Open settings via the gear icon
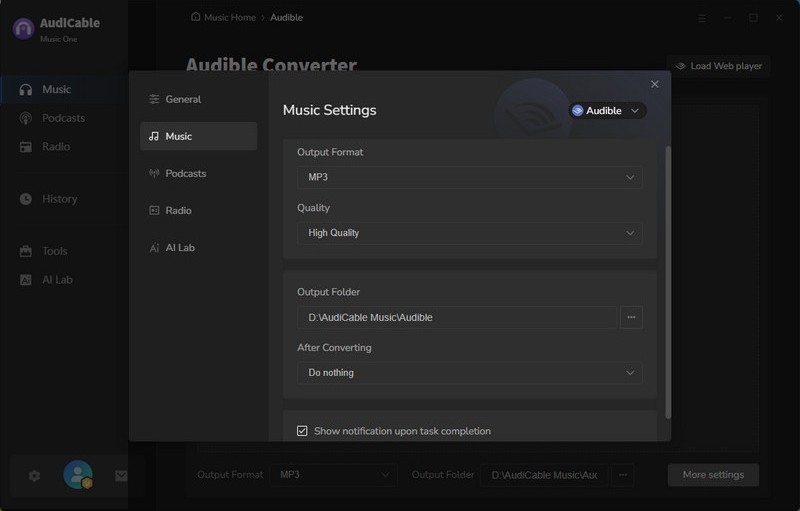The image size is (800, 511). coord(34,476)
